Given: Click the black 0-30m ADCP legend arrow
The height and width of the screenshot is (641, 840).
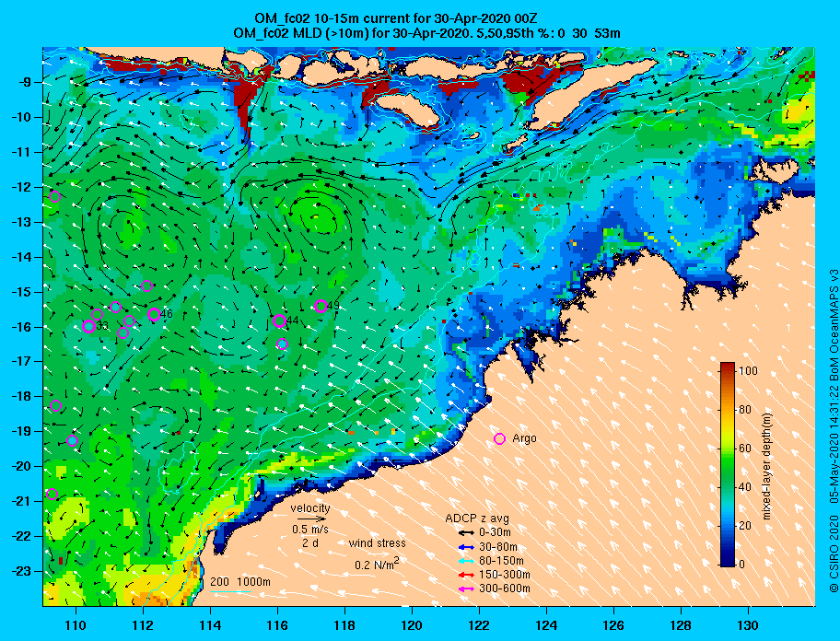Looking at the screenshot, I should point(466,533).
